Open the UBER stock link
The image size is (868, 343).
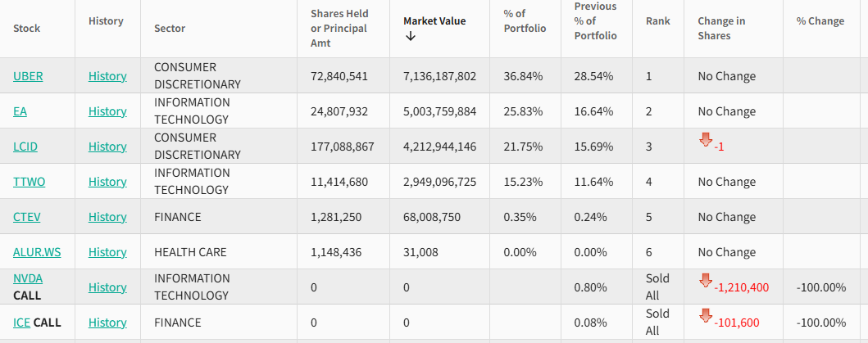tap(28, 76)
